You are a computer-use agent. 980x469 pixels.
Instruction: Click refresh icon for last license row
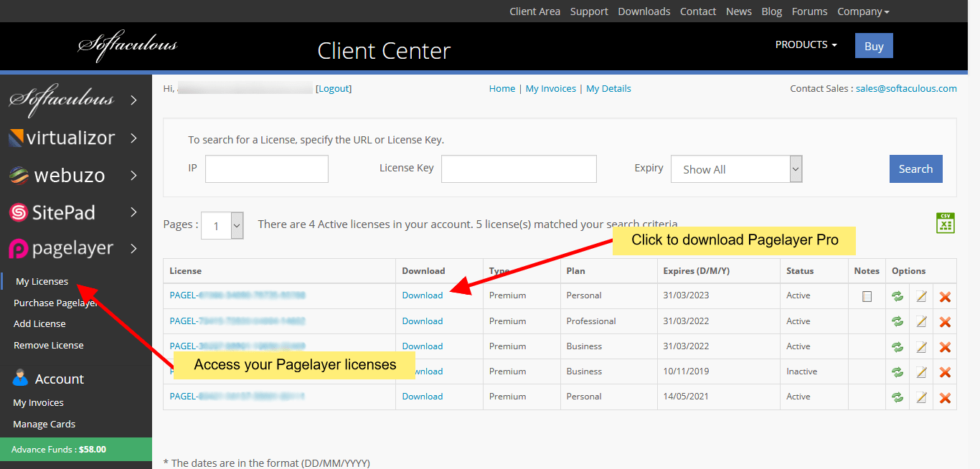(x=897, y=397)
